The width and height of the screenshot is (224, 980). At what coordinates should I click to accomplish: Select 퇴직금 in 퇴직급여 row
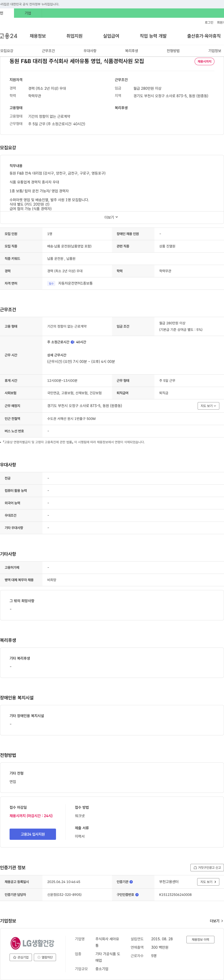[164, 393]
